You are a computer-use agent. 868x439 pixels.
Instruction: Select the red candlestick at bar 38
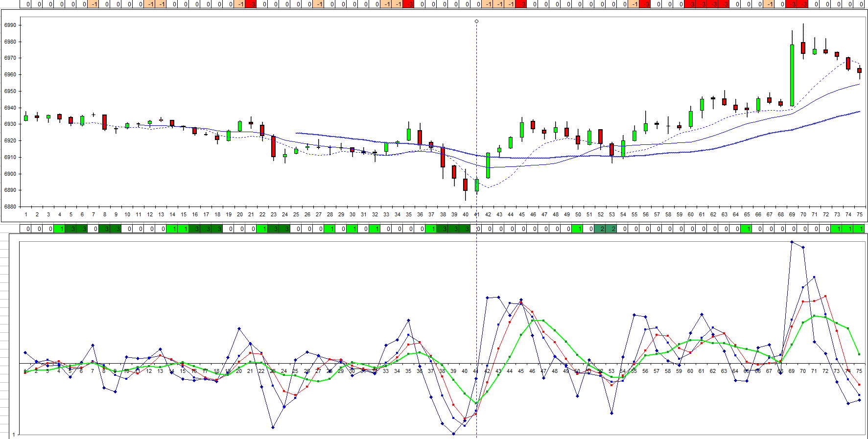click(443, 158)
